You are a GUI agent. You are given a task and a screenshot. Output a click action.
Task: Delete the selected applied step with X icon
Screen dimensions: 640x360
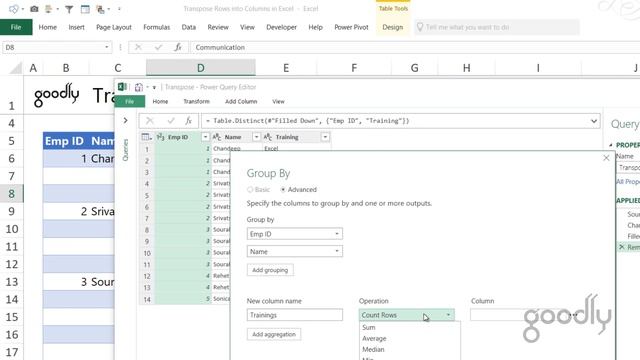622,247
